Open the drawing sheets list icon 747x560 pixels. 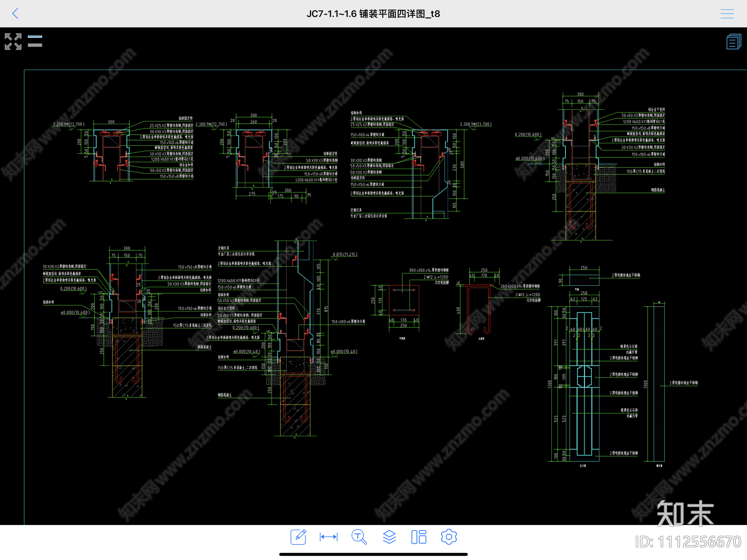tap(733, 42)
